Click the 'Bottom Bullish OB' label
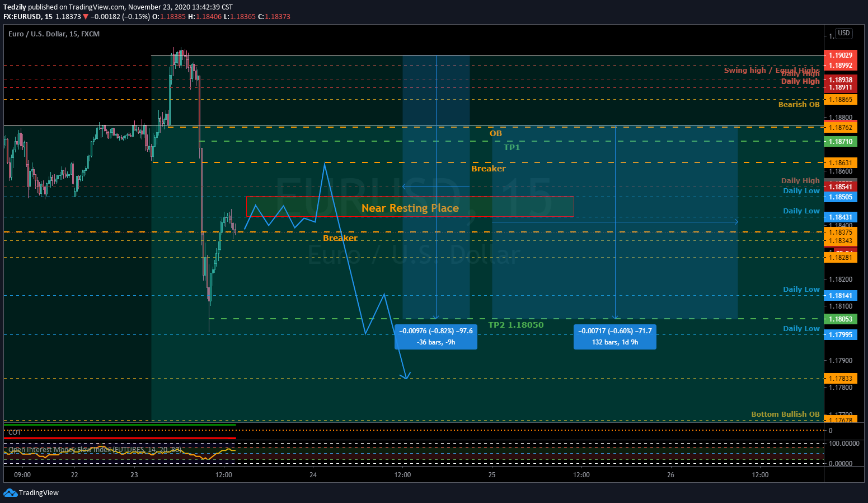This screenshot has width=868, height=503. tap(785, 414)
